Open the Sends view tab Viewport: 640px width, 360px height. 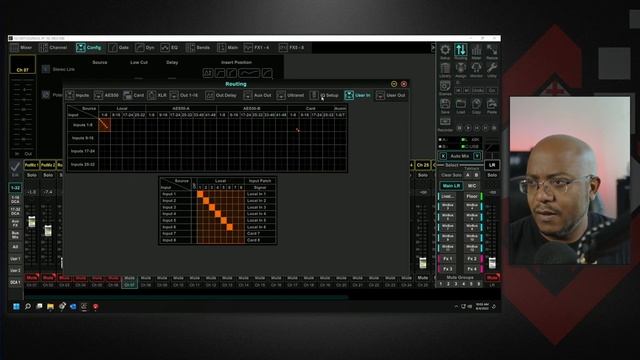198,48
